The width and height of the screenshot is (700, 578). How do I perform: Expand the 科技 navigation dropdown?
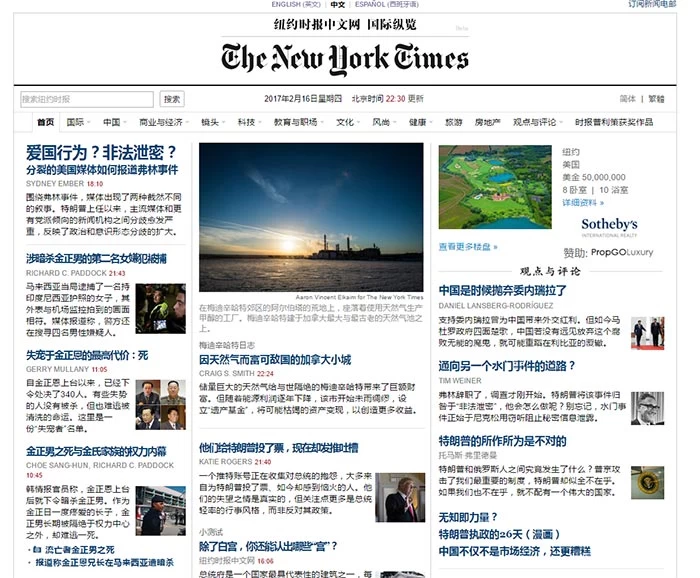click(x=249, y=122)
